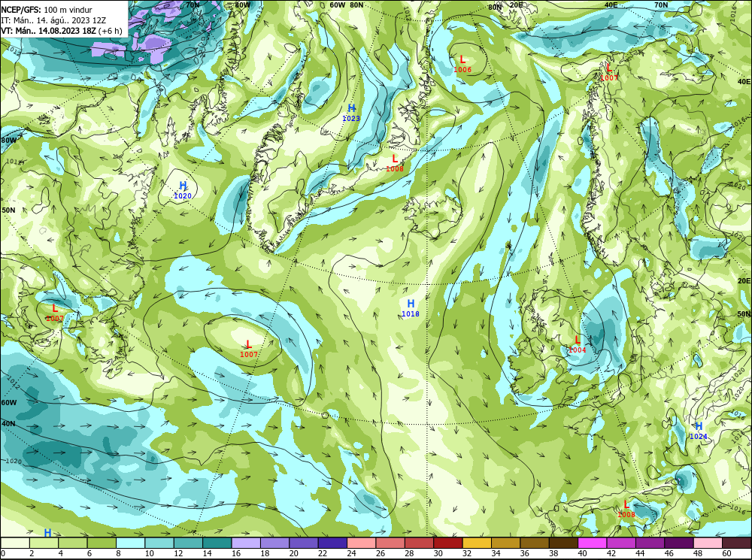Click the 'VT: Mán.. 14.08.2023 18Z (+6 h)' line
This screenshot has width=752, height=560.
[x=62, y=31]
